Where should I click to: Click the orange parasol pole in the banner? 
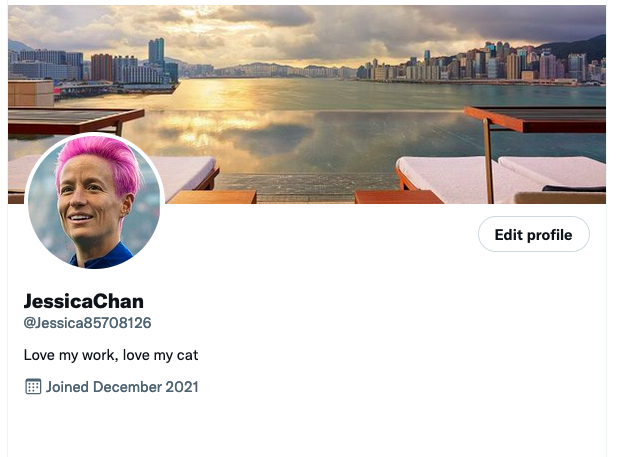click(x=488, y=161)
